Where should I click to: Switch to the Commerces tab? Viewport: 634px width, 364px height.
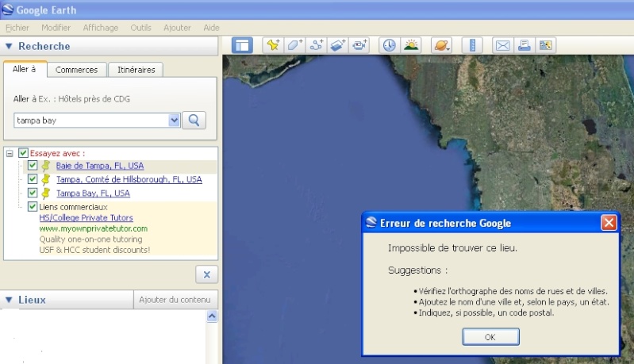pyautogui.click(x=77, y=70)
